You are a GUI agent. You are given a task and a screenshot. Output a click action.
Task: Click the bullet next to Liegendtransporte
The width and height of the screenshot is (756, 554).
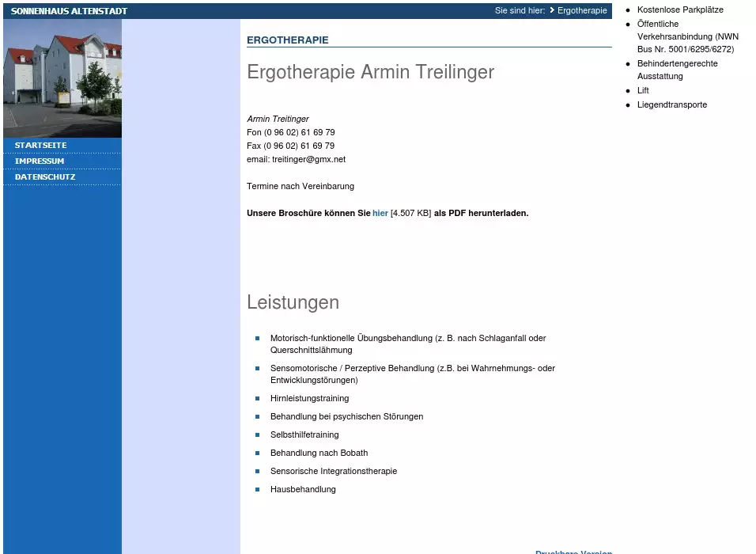click(x=629, y=105)
